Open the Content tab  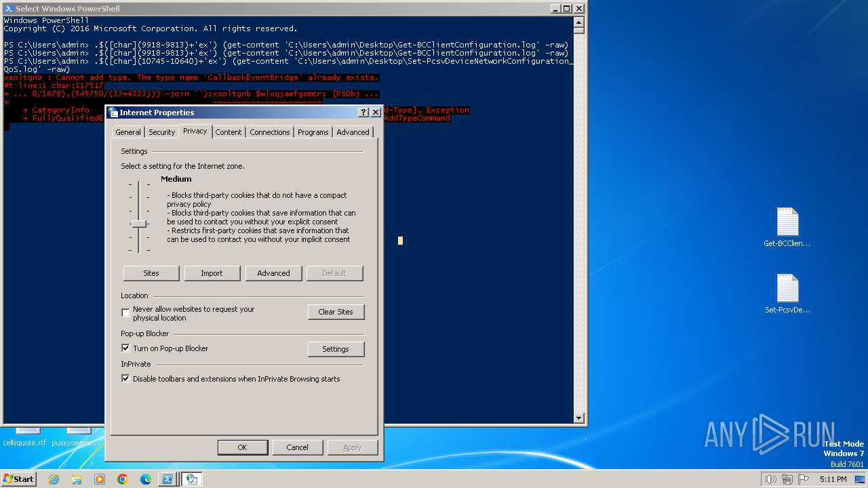pos(229,132)
